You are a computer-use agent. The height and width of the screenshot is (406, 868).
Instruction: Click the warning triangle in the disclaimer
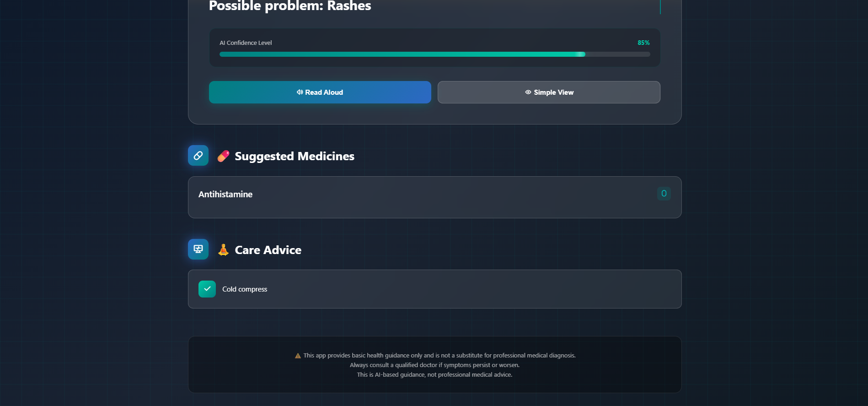pyautogui.click(x=298, y=356)
